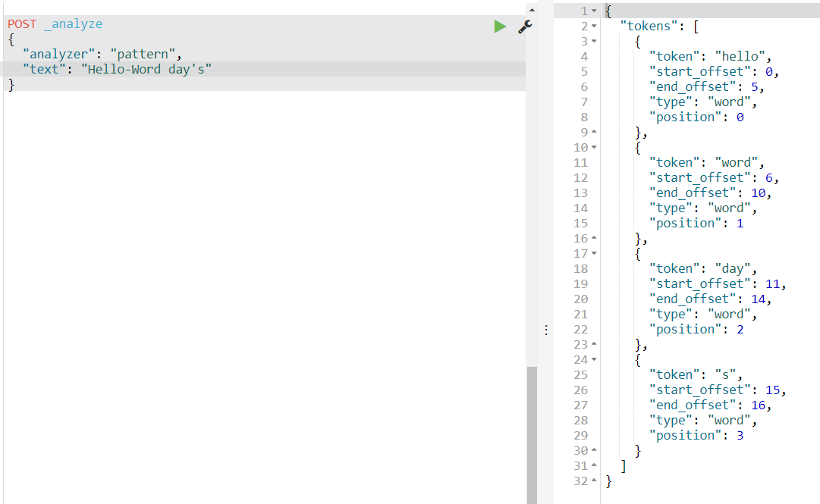Toggle the fold marker at line 16
This screenshot has height=504, width=820.
[x=594, y=238]
